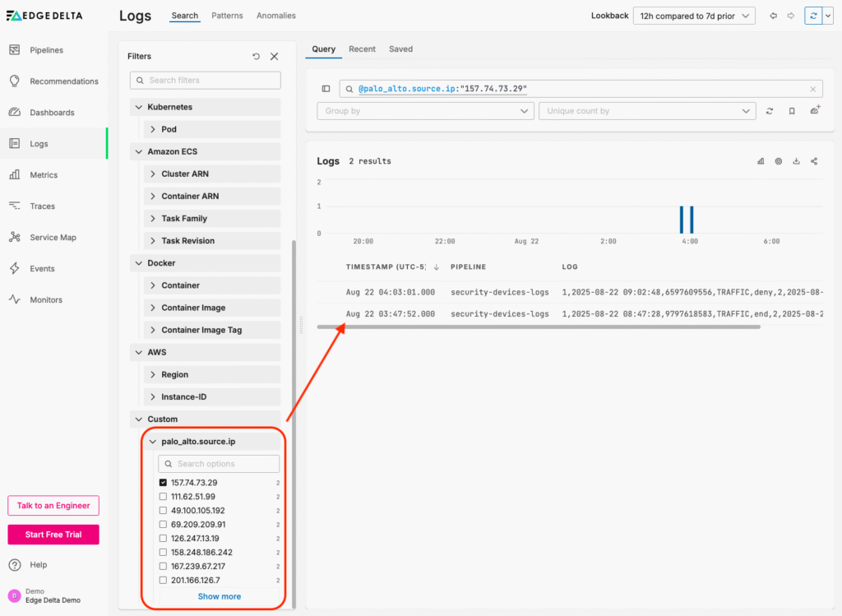The width and height of the screenshot is (842, 616).
Task: Open the Group by dropdown
Action: pos(425,111)
